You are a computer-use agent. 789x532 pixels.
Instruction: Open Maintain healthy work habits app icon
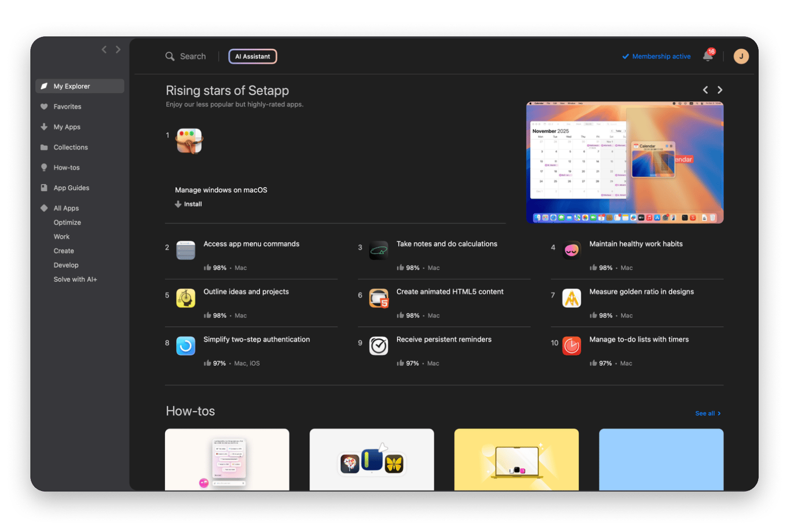tap(572, 250)
